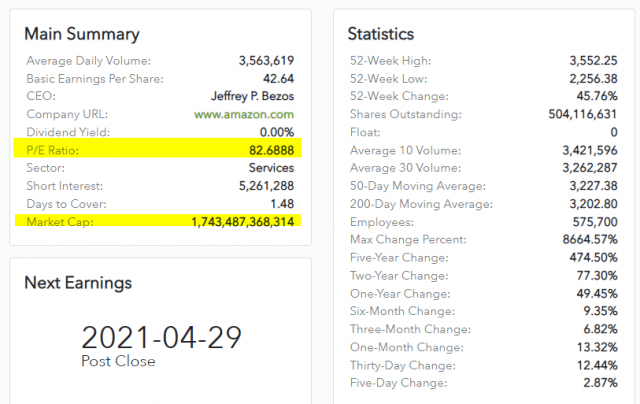Click the Next Earnings heading
Screen dimensions: 640x404
pos(78,283)
